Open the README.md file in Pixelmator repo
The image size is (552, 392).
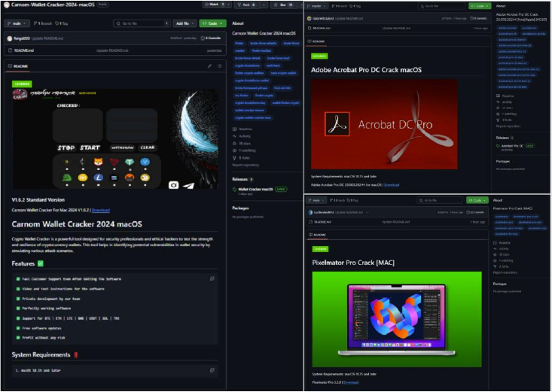322,222
